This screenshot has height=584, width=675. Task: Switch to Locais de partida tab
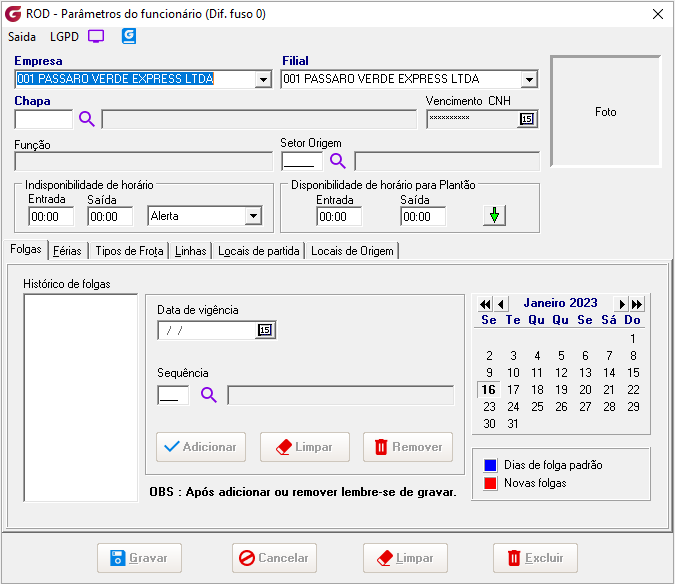[x=258, y=251]
